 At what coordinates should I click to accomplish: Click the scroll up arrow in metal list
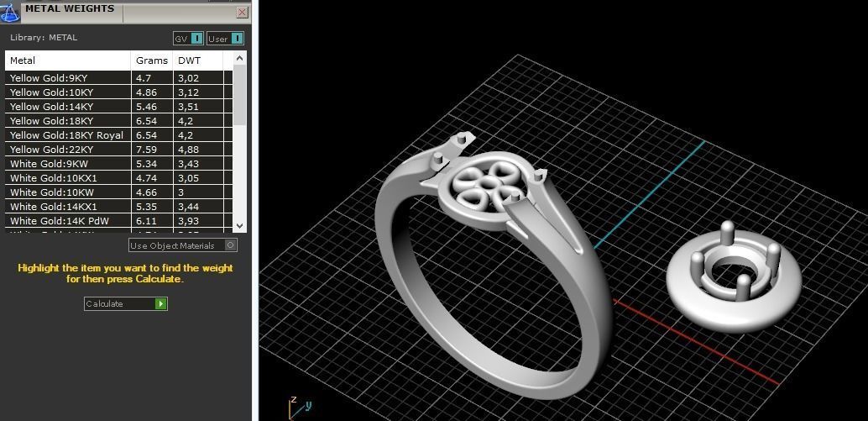(x=240, y=58)
